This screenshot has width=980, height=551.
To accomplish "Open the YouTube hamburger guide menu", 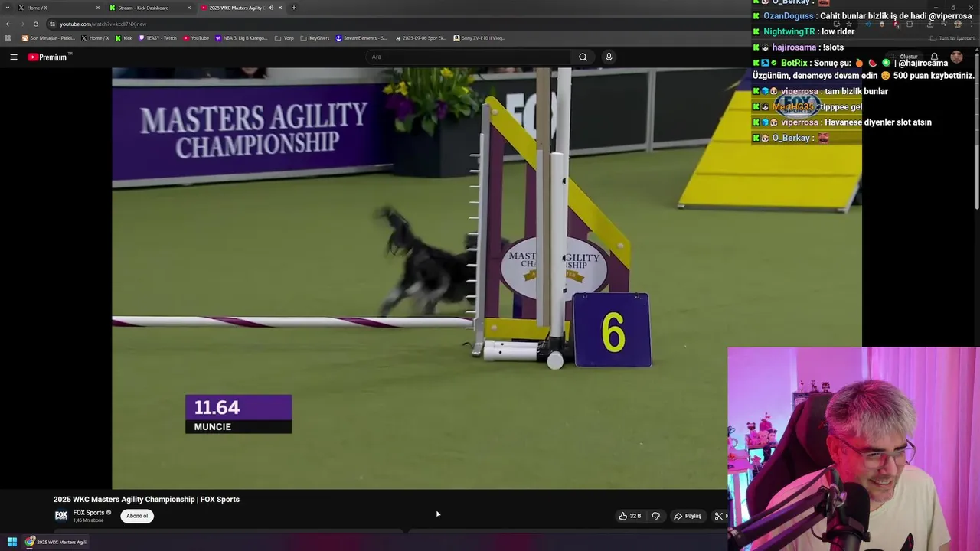I will tap(13, 57).
